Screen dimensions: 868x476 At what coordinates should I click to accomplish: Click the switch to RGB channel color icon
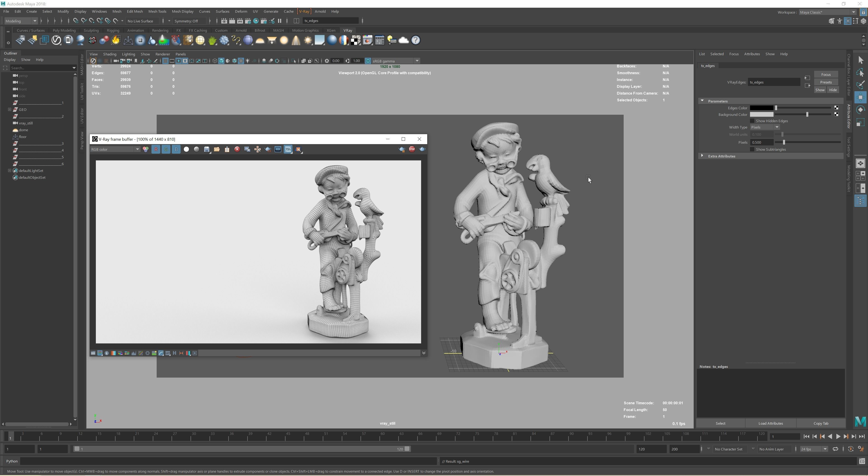[146, 150]
